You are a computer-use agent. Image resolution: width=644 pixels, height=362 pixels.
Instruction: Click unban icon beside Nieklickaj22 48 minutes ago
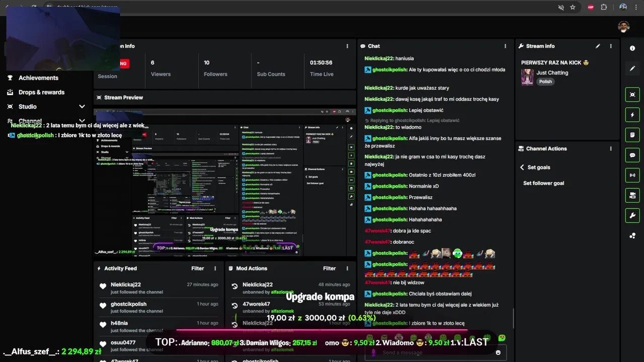tap(234, 287)
